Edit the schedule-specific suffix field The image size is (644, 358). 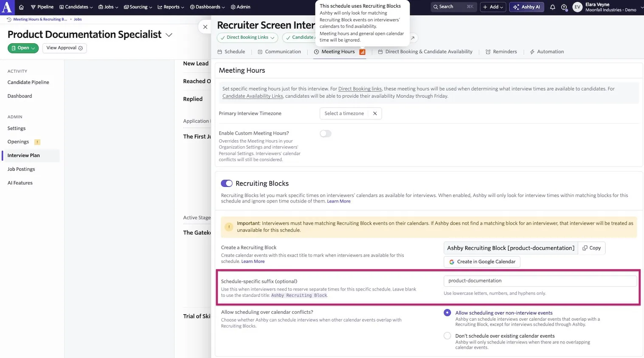click(540, 281)
